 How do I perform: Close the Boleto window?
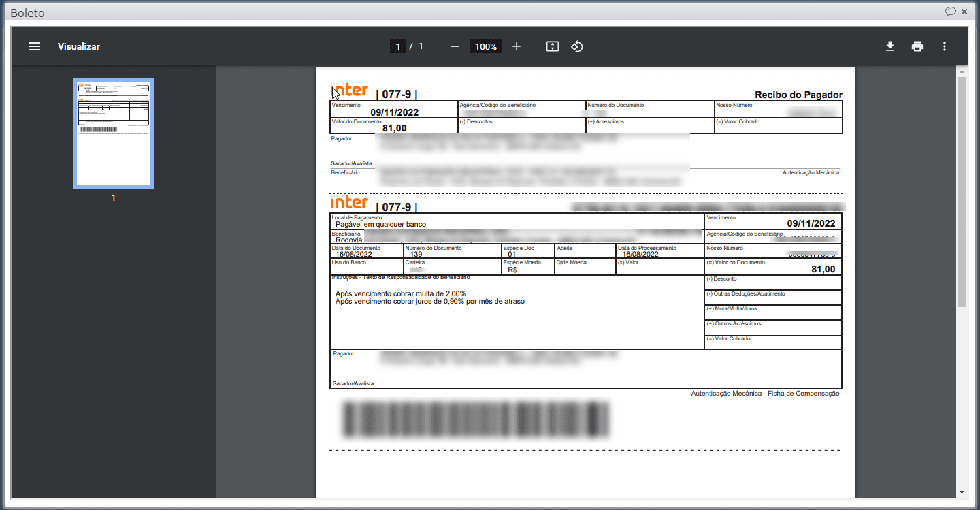click(x=964, y=12)
